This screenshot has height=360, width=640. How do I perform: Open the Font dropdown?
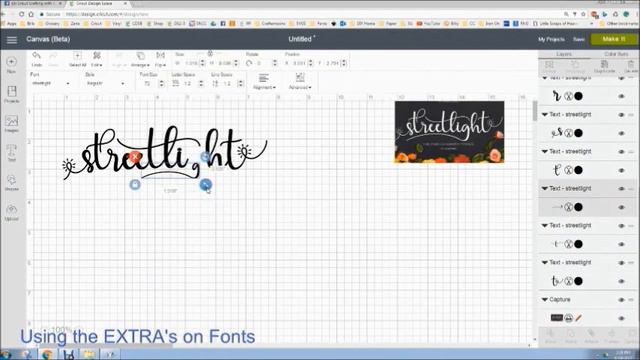[x=51, y=83]
